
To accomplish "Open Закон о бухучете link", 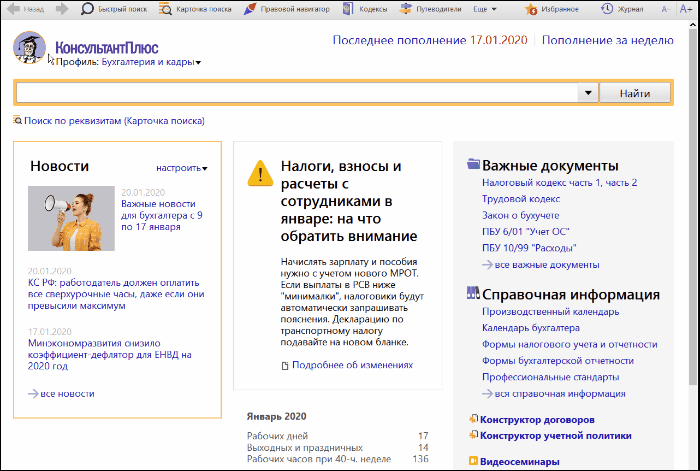I will tap(521, 215).
